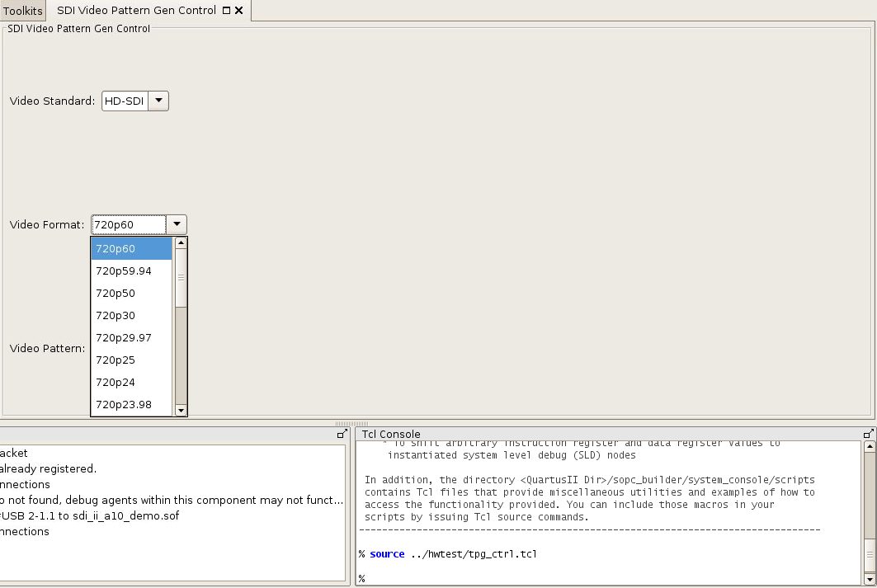Maximize the Tcl Console panel
Image resolution: width=877 pixels, height=588 pixels.
pyautogui.click(x=868, y=433)
